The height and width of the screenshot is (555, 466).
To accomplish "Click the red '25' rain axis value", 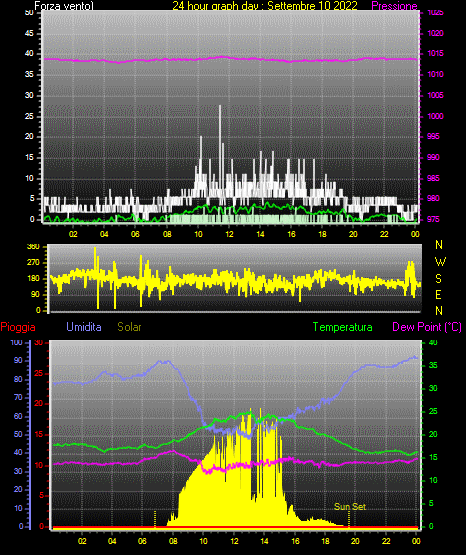I will (39, 373).
